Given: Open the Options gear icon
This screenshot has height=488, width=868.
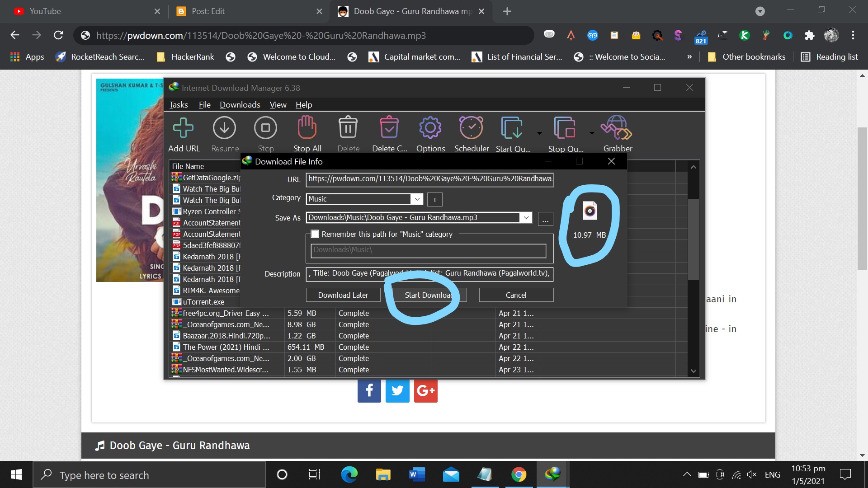Looking at the screenshot, I should 430,128.
